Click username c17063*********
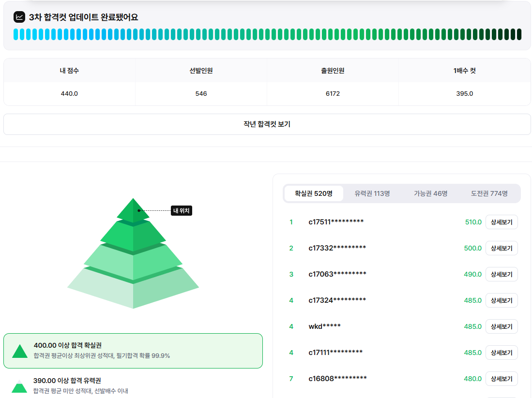Viewport: 532px width, 398px height. [337, 274]
